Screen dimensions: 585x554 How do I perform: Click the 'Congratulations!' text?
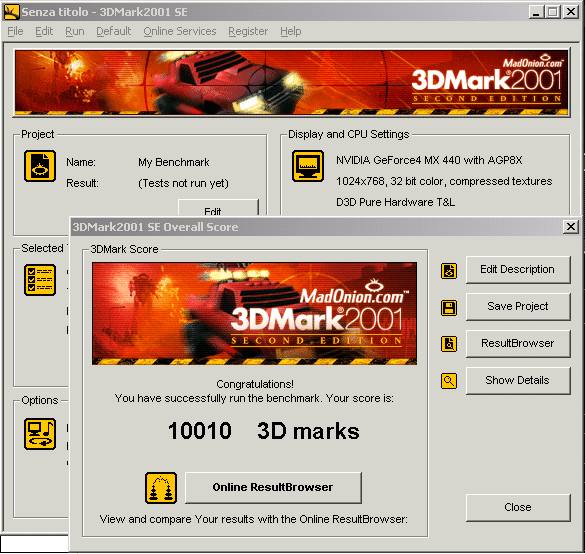[x=255, y=384]
